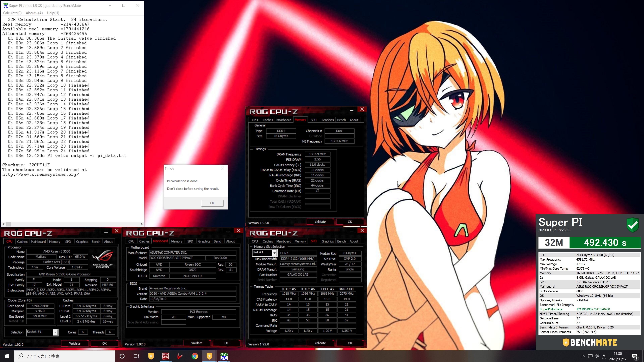Open the Socket #1 selection dropdown
The image size is (644, 362).
pos(55,332)
